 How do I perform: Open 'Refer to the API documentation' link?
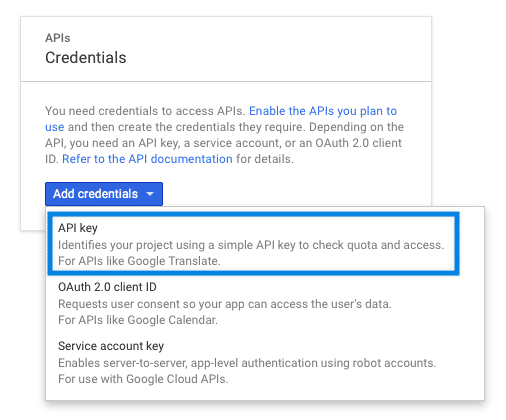tap(147, 159)
